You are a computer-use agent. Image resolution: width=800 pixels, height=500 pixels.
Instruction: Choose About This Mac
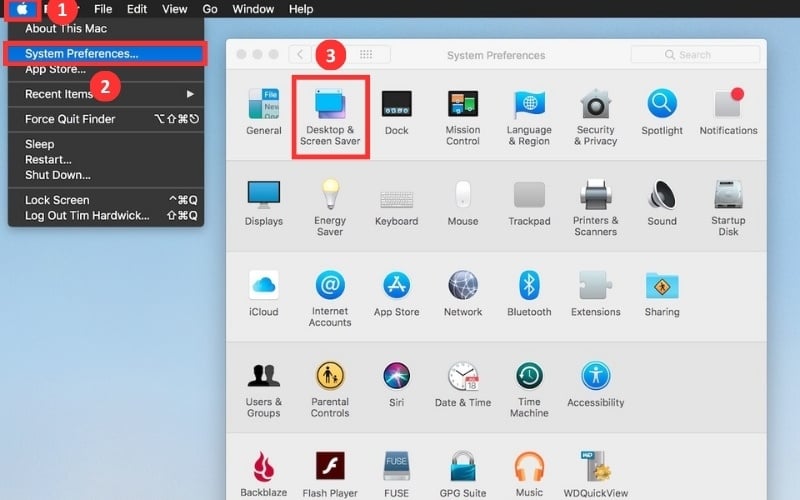click(x=106, y=29)
